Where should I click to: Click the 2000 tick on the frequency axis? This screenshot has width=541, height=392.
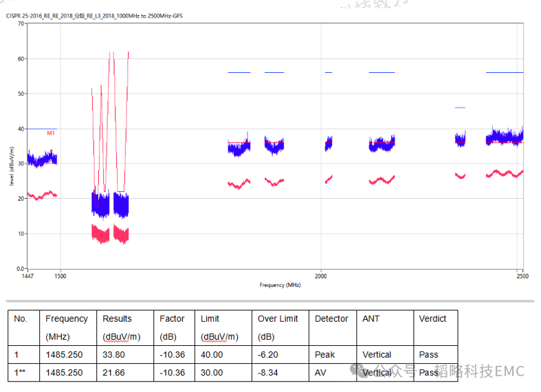320,276
